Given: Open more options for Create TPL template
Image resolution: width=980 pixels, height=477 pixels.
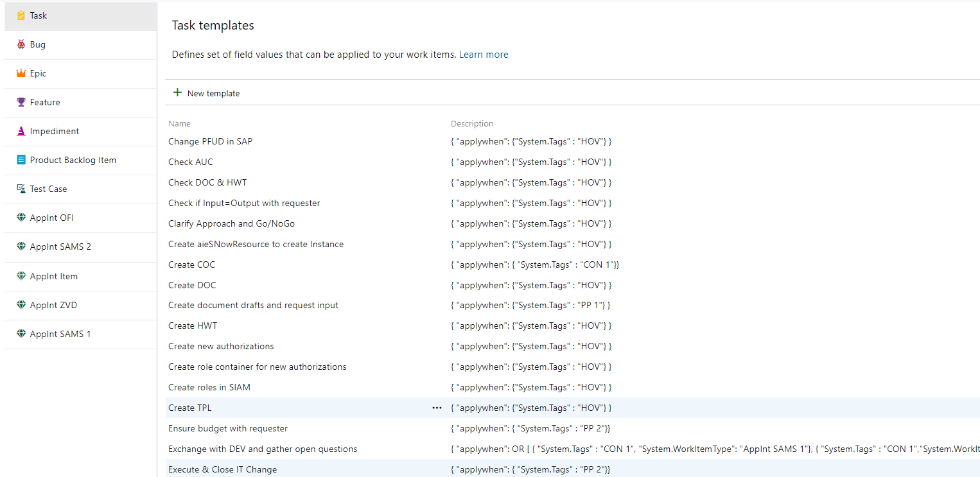Looking at the screenshot, I should pos(437,408).
